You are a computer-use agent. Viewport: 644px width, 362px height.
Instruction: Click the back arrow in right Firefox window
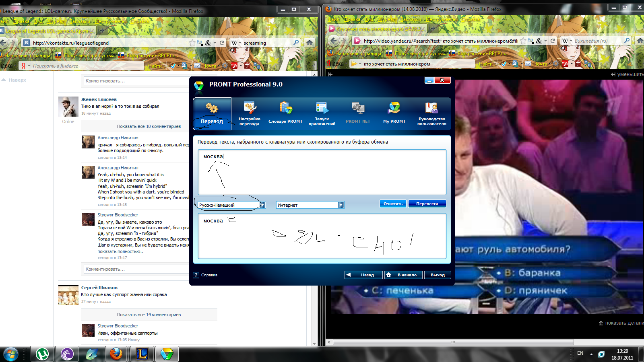pos(333,41)
